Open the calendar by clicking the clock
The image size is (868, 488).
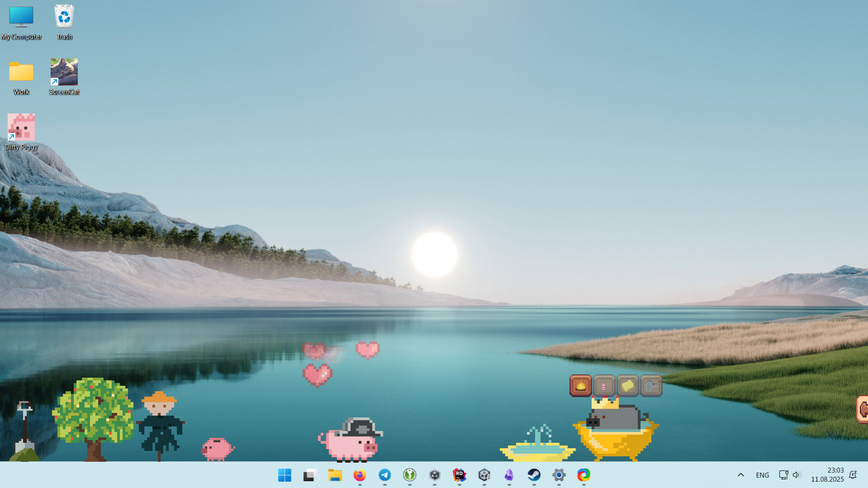click(828, 475)
